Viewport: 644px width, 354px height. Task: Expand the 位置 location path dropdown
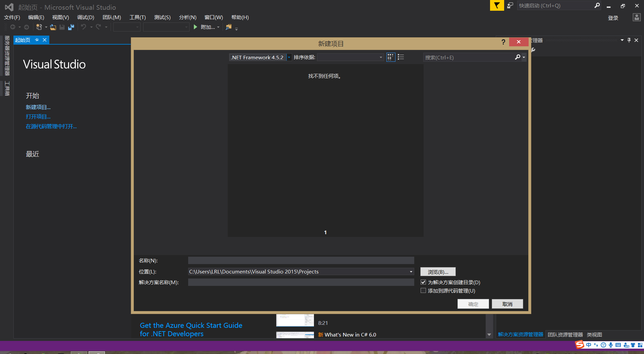pyautogui.click(x=411, y=271)
